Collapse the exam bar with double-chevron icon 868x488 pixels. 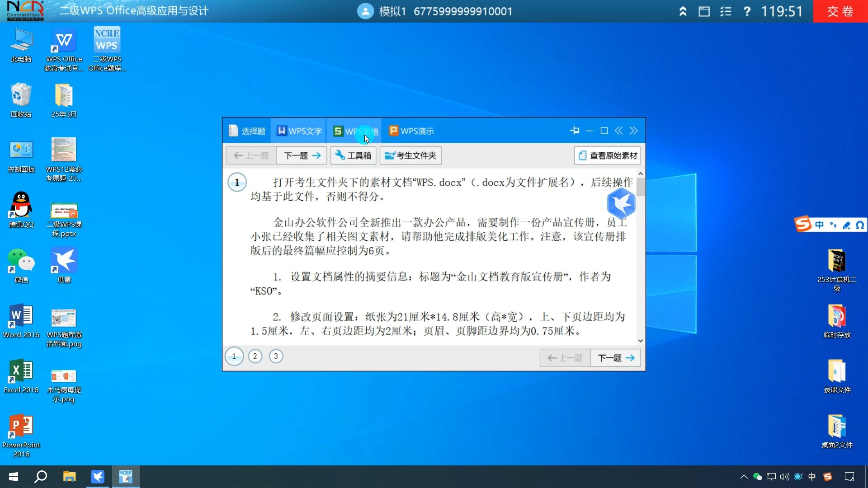tap(683, 11)
